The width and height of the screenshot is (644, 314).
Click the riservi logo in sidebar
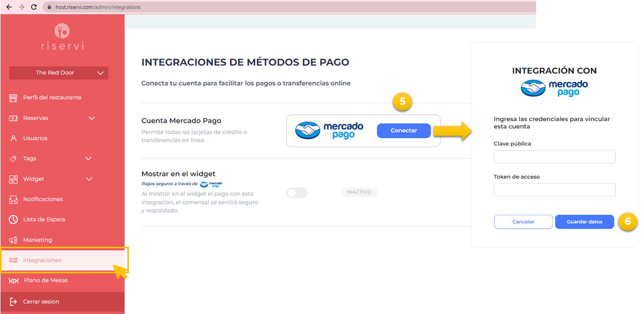coord(62,37)
